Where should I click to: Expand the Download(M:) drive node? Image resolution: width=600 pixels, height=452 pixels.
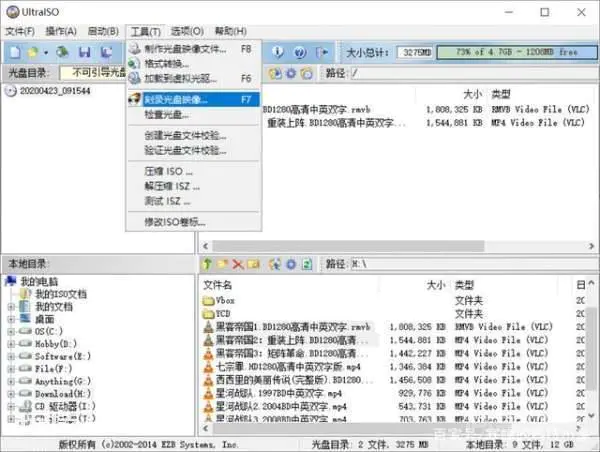click(x=11, y=393)
